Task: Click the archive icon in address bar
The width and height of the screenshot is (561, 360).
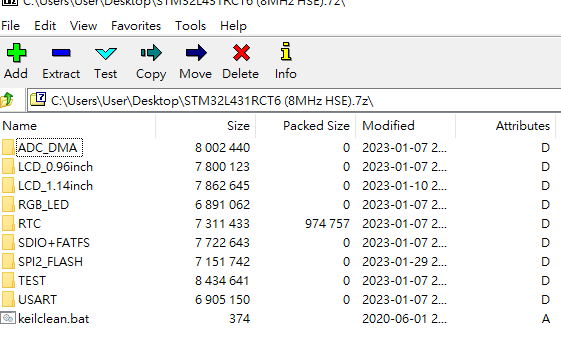Action: point(38,99)
